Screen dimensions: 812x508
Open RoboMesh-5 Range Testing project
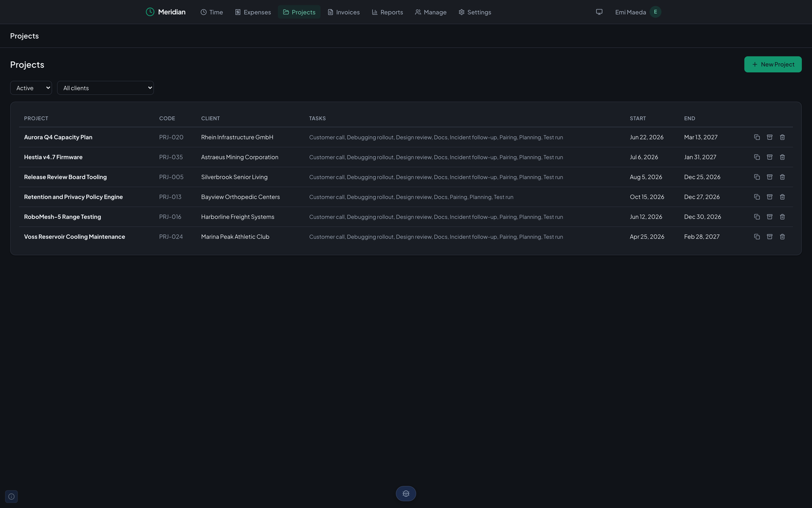63,217
